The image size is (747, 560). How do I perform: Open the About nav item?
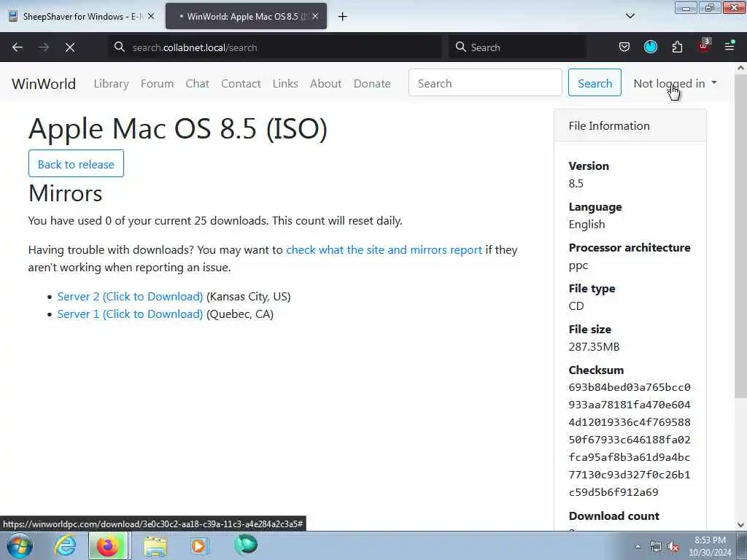tap(326, 83)
